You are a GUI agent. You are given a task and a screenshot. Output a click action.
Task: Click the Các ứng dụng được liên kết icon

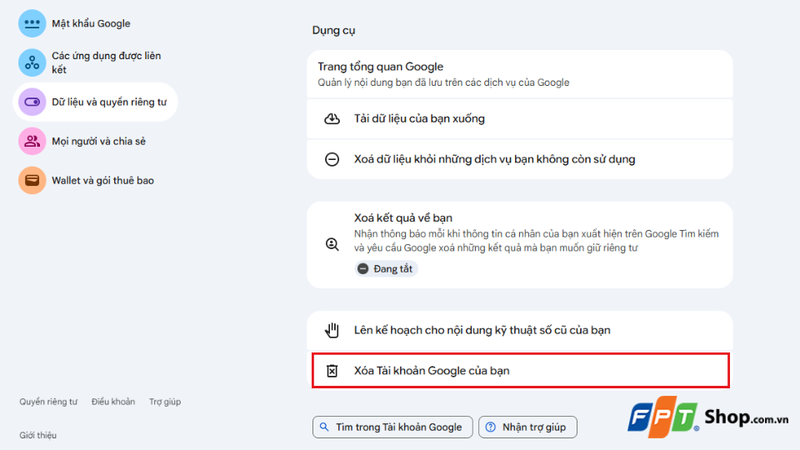coord(32,63)
